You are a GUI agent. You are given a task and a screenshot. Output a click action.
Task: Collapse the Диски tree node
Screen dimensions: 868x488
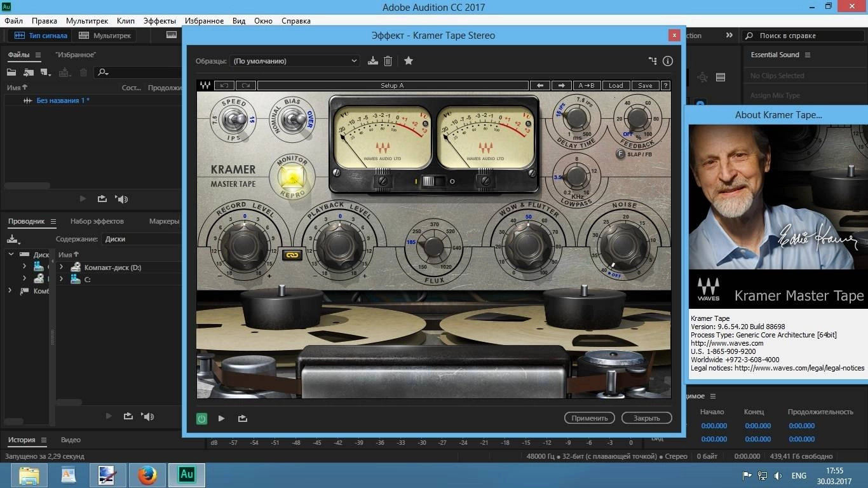11,254
